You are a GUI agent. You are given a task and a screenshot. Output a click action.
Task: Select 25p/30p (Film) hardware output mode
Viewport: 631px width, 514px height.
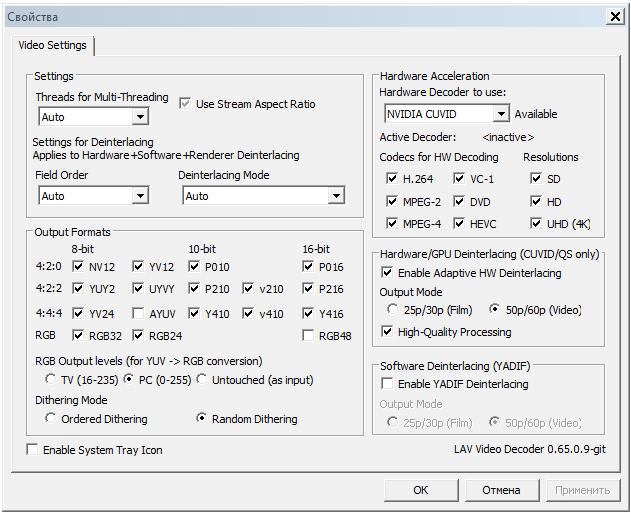393,310
